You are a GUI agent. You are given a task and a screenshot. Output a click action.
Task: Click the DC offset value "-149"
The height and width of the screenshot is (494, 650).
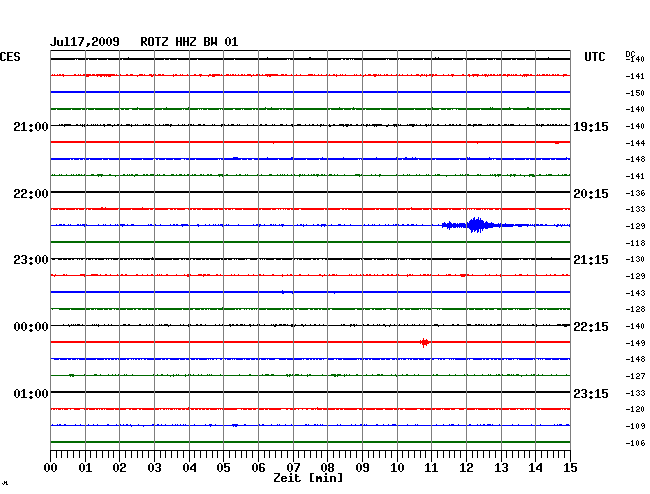pos(635,343)
